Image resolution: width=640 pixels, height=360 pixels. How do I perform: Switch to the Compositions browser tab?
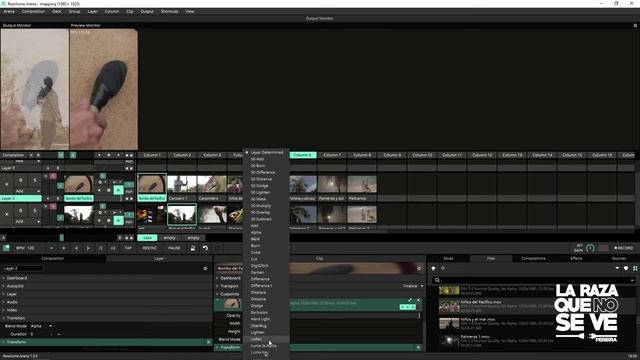coord(533,258)
